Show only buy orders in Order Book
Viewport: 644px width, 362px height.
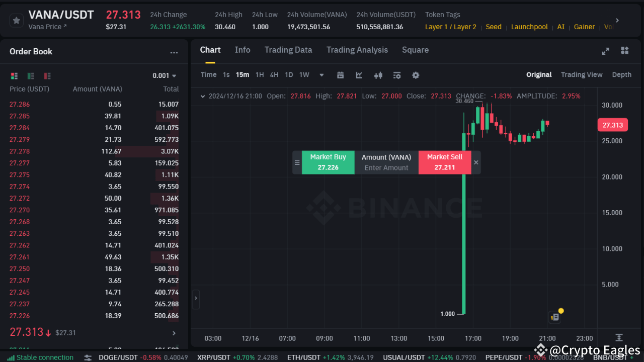30,76
